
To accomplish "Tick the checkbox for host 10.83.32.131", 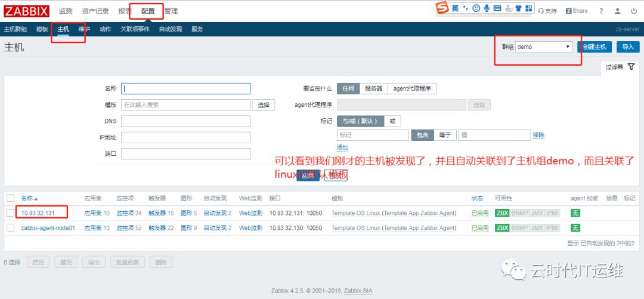I will pyautogui.click(x=11, y=212).
